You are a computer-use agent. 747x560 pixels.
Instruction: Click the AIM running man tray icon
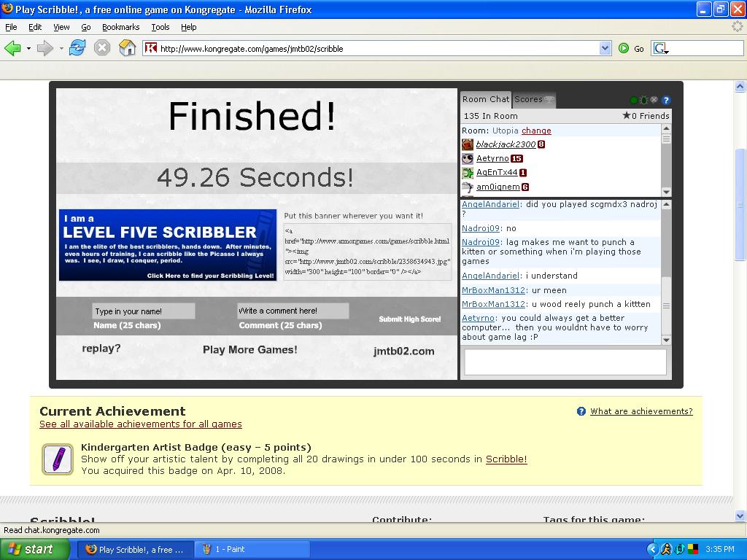click(x=666, y=550)
